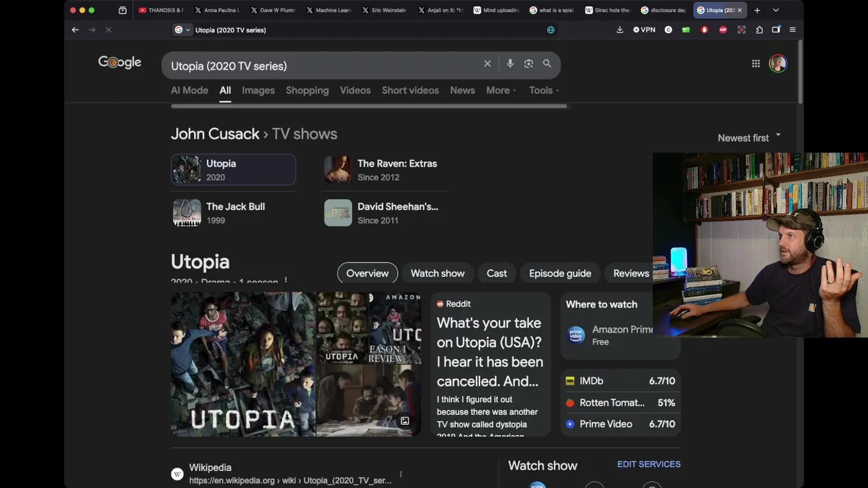The image size is (868, 488).
Task: Switch to the Machine Learning tab
Action: click(x=328, y=10)
